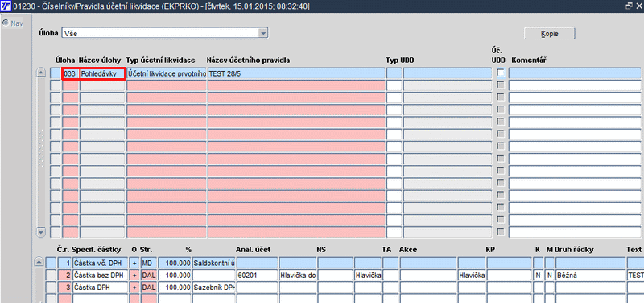Click the + sign cell in Částka DPH row

(134, 288)
